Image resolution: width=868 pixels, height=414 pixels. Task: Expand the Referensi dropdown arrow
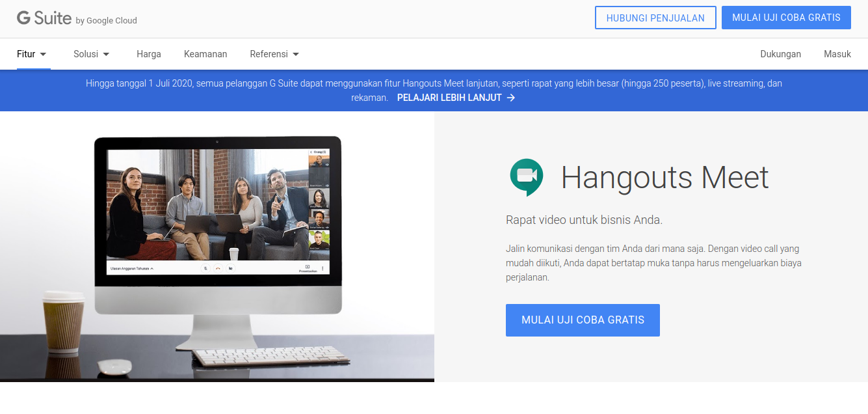click(296, 54)
